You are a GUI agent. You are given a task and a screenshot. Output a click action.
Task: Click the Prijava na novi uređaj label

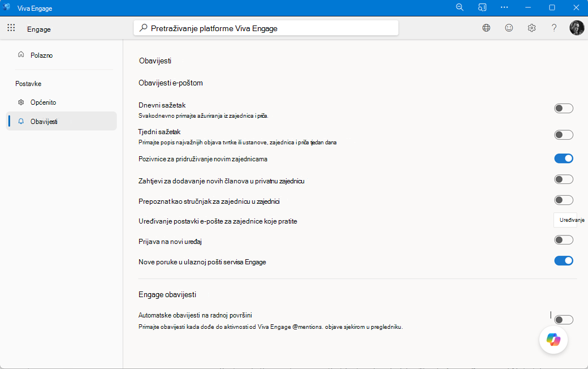pyautogui.click(x=170, y=241)
